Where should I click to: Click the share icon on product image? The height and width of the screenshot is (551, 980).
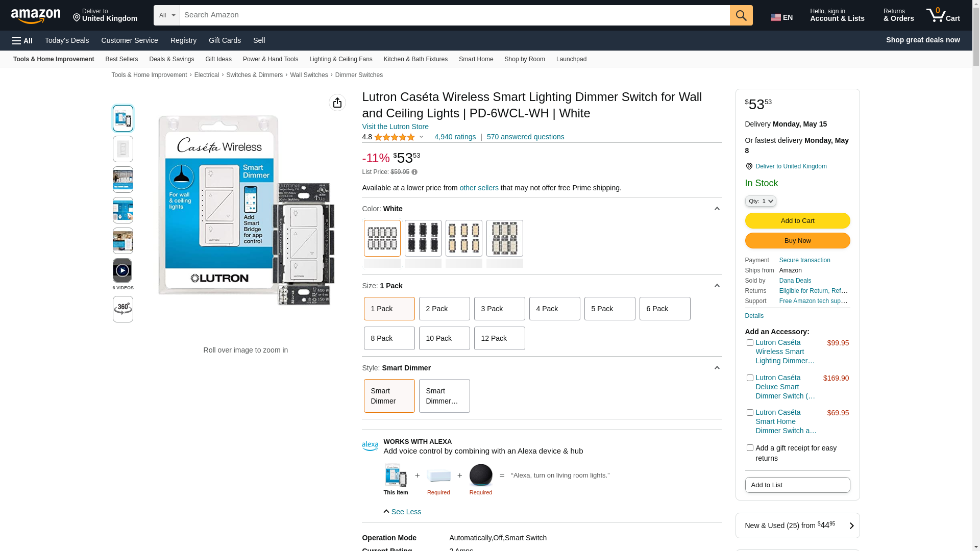tap(337, 103)
